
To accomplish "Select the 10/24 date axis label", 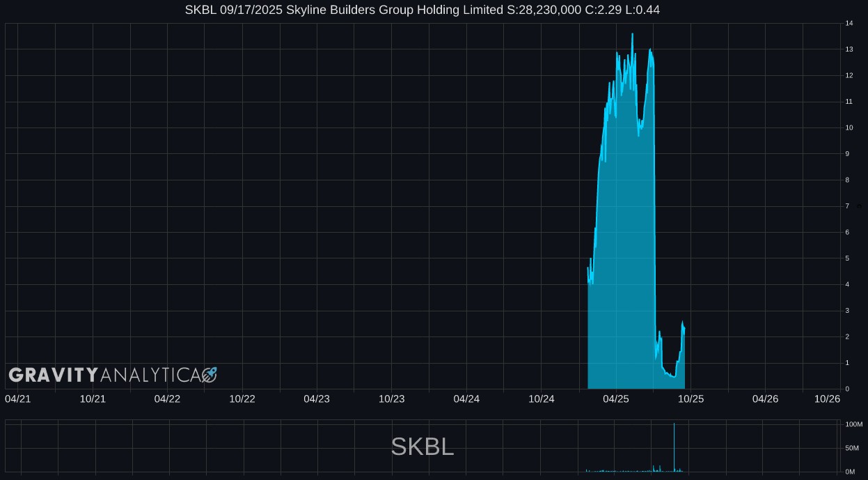I will (x=542, y=398).
